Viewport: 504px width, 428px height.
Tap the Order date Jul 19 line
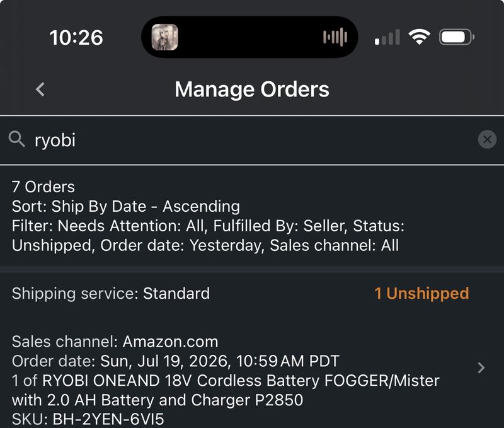tap(176, 361)
